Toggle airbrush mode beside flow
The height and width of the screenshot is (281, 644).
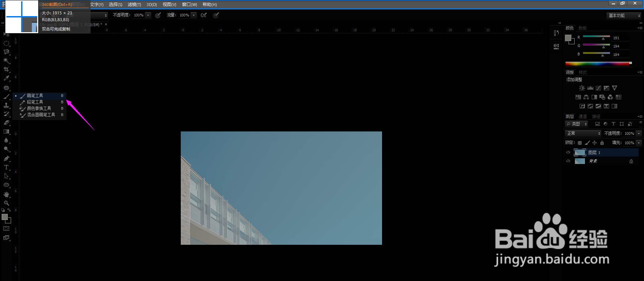(204, 15)
